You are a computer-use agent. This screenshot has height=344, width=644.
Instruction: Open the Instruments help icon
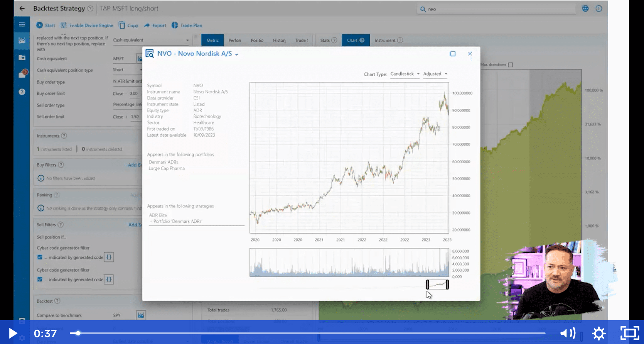[64, 136]
